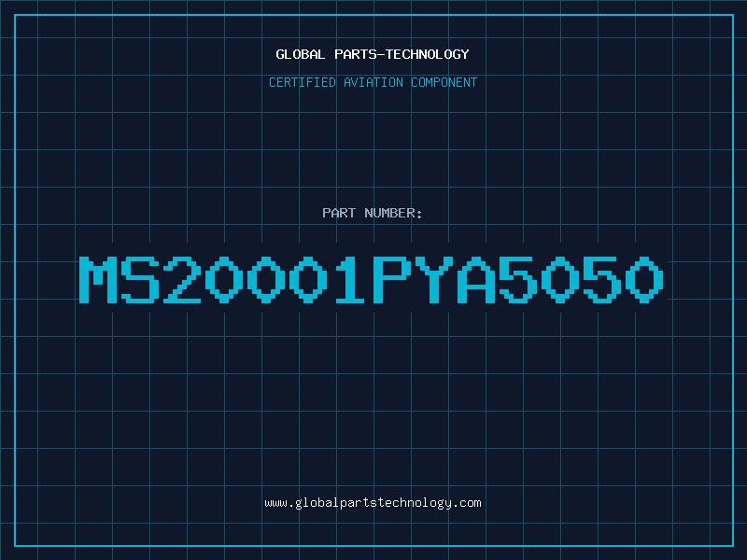The height and width of the screenshot is (560, 747).
Task: Select part number MS20001PYA5050
Action: coord(371,279)
